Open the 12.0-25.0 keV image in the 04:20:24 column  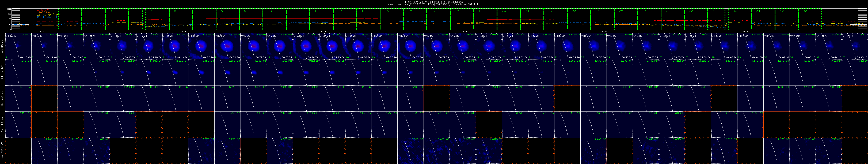point(228,98)
